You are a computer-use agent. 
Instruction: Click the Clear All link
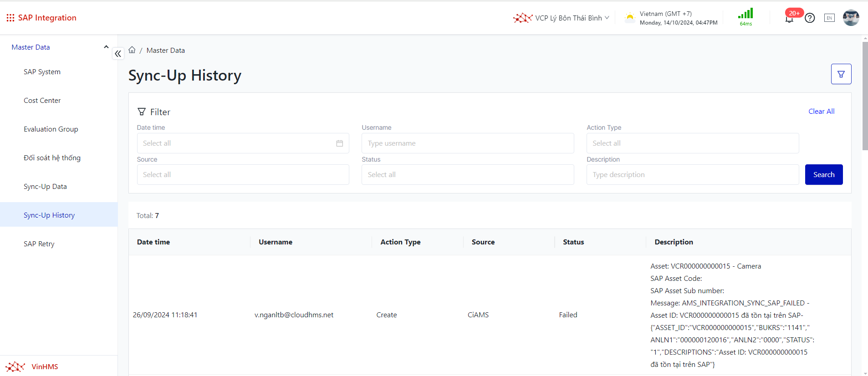pyautogui.click(x=821, y=112)
